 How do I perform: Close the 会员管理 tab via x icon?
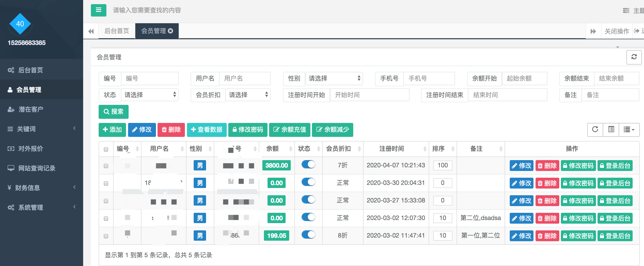click(x=170, y=31)
